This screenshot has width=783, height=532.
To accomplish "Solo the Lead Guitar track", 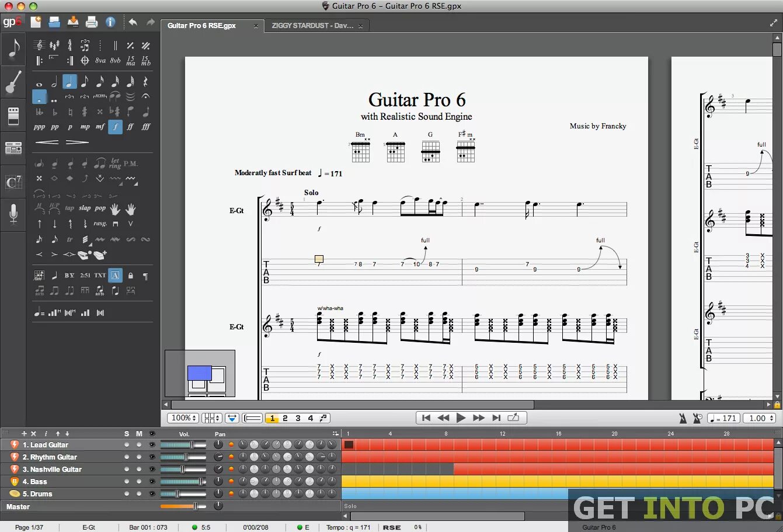I will [x=127, y=445].
